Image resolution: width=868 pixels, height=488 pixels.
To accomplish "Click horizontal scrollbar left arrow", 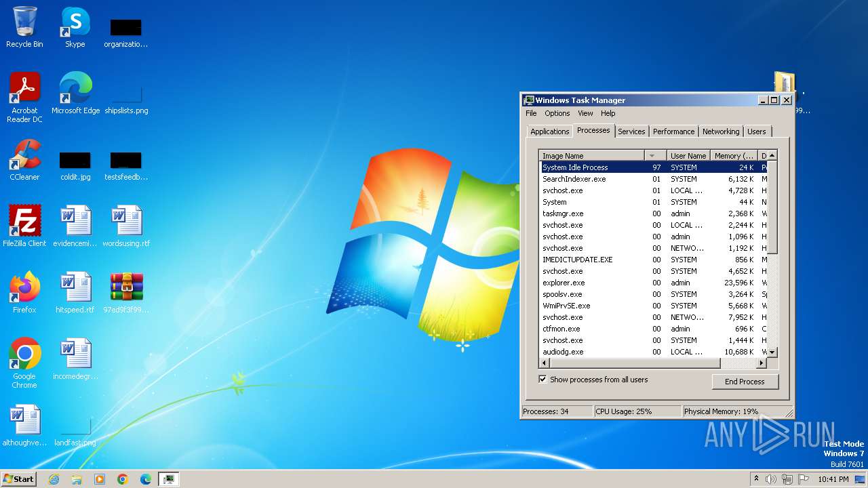I will (x=545, y=363).
